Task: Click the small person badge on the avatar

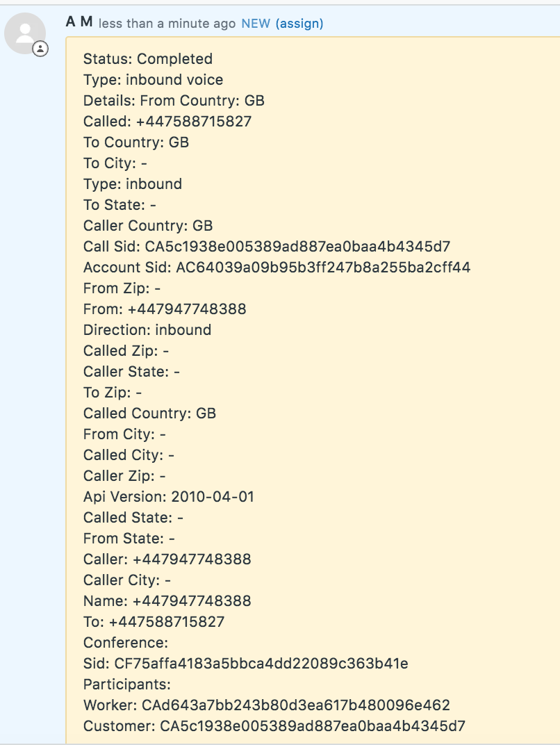Action: [x=40, y=49]
